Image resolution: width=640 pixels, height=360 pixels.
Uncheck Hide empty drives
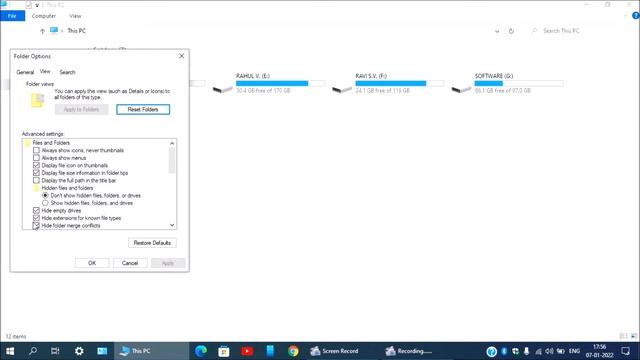tap(36, 211)
